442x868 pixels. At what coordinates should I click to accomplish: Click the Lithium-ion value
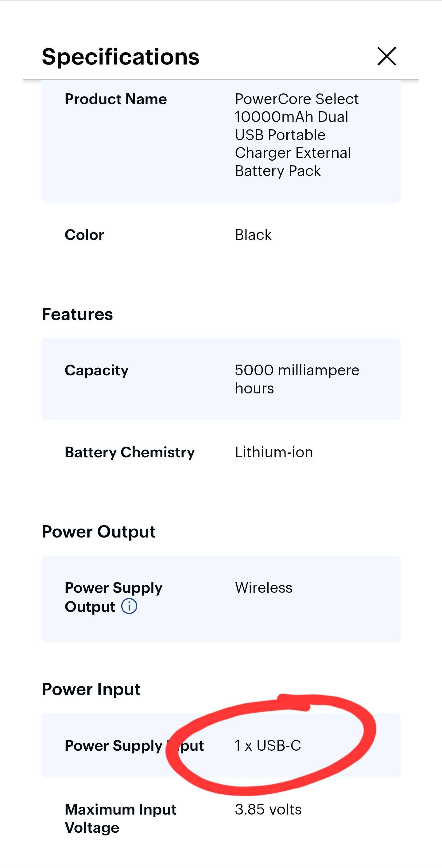pyautogui.click(x=274, y=452)
